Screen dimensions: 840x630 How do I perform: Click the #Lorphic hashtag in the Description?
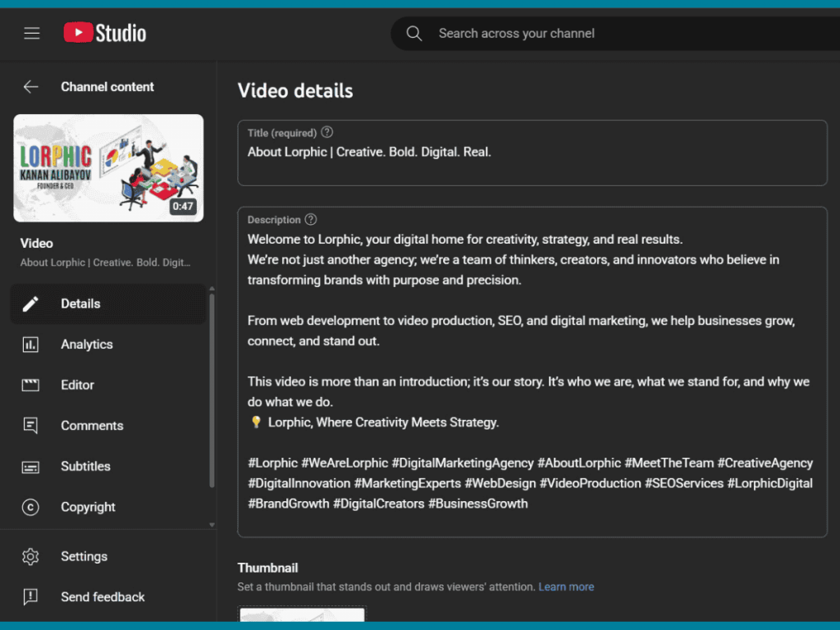[x=272, y=463]
